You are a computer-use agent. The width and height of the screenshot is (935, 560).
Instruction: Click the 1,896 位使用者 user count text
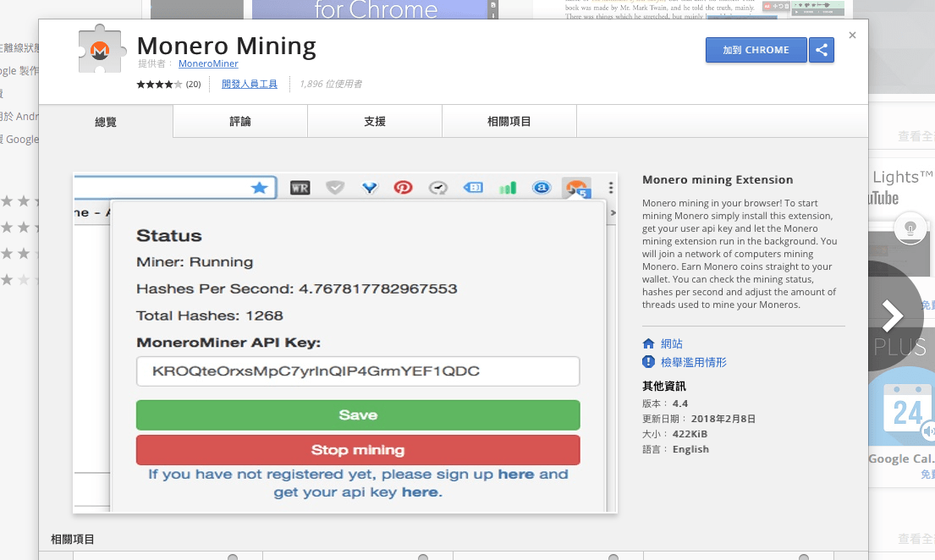tap(331, 84)
